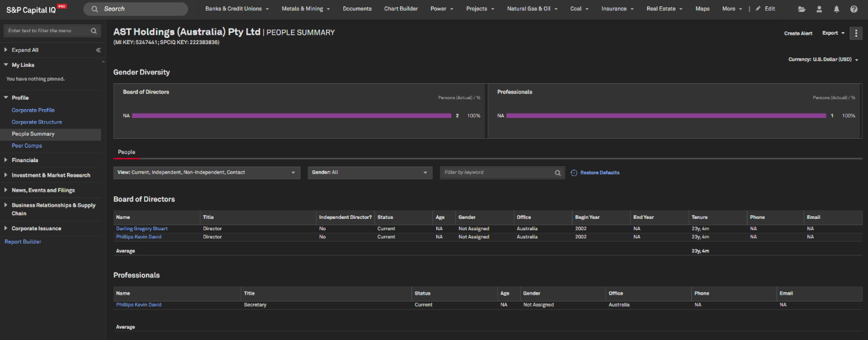Viewport: 868px width, 340px height.
Task: Open Corporate Structure link
Action: point(37,122)
